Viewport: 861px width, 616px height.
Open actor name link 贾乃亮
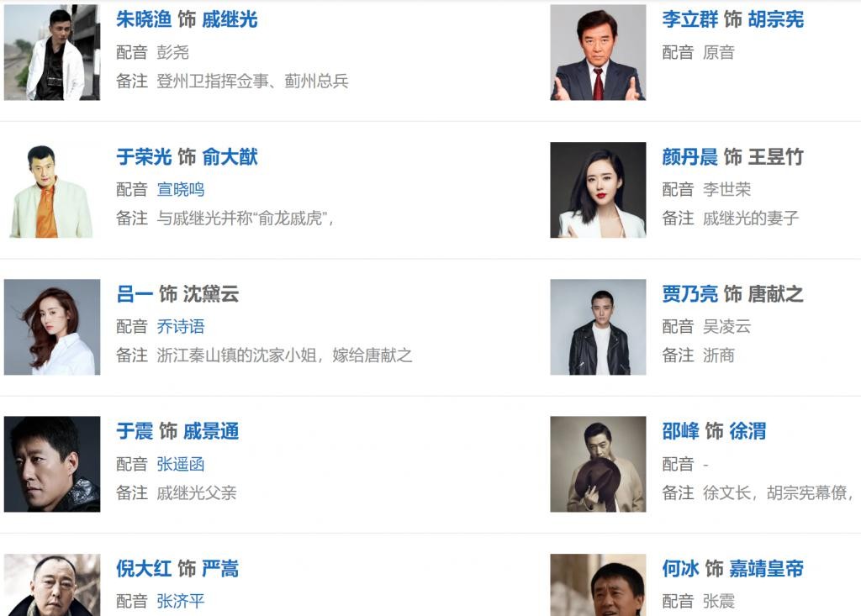pos(689,294)
